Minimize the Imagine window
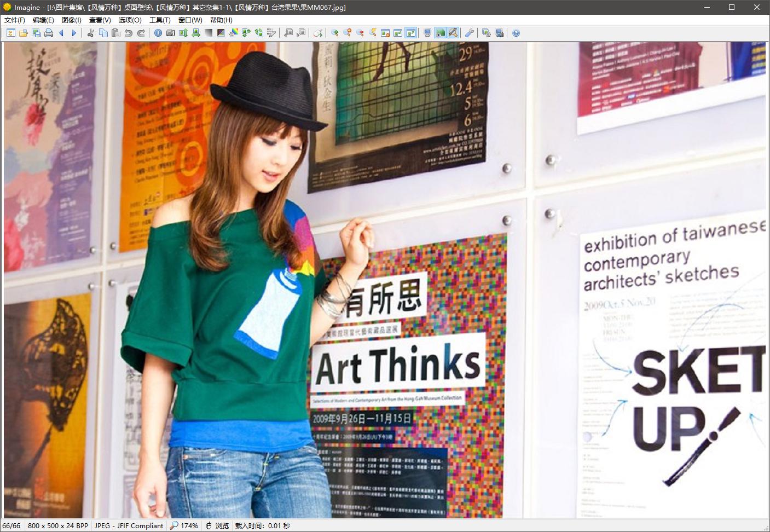The image size is (770, 532). click(707, 7)
